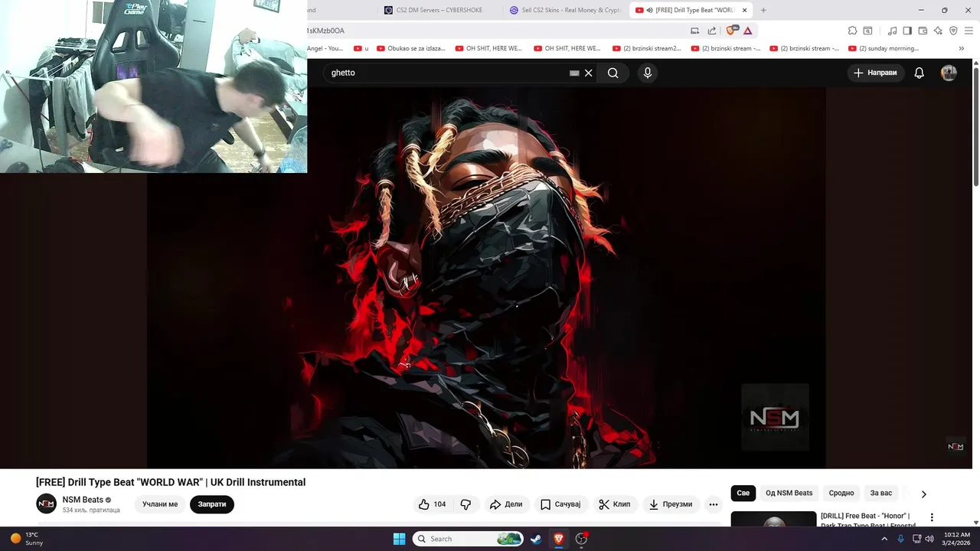Click the Brave Rewards triangle icon
980x551 pixels.
[748, 31]
